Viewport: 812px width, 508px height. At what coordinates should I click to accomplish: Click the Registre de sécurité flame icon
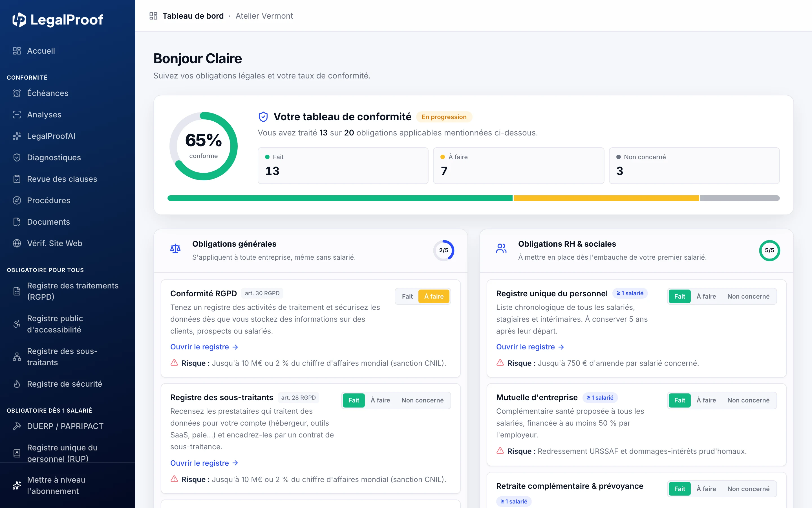17,384
